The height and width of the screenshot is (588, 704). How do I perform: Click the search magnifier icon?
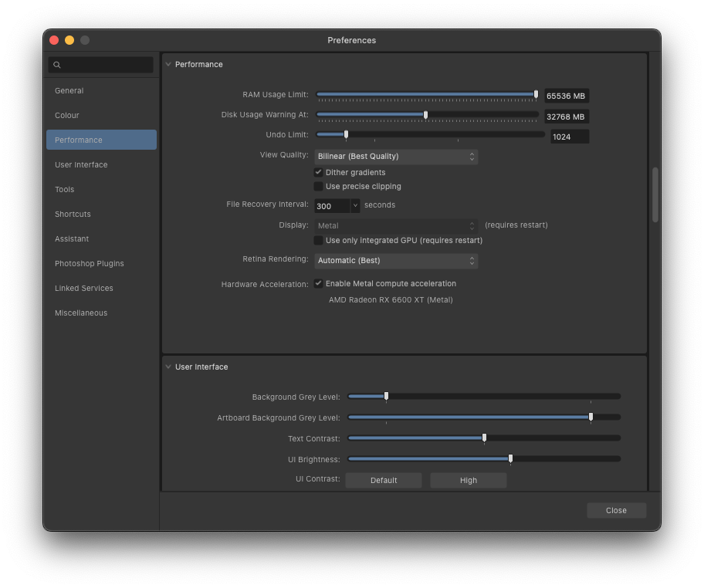click(x=57, y=65)
